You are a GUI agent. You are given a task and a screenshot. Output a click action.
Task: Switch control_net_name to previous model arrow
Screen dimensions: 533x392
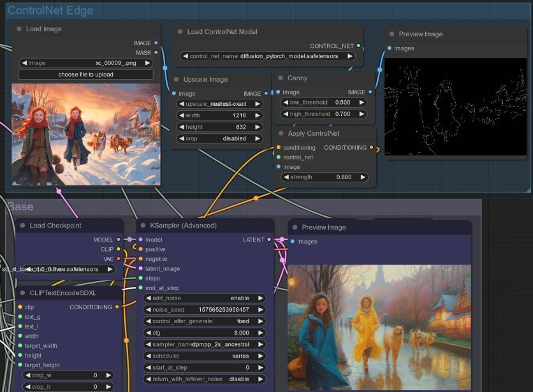[186, 56]
